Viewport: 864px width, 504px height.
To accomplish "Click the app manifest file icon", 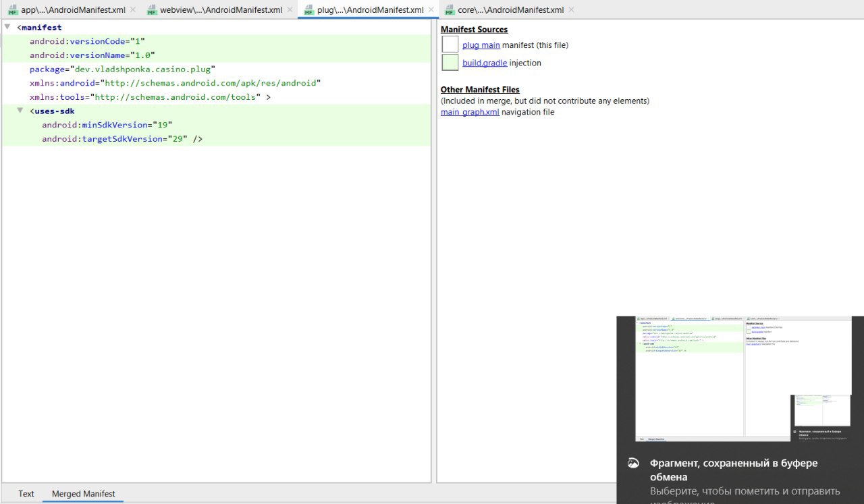I will 13,9.
